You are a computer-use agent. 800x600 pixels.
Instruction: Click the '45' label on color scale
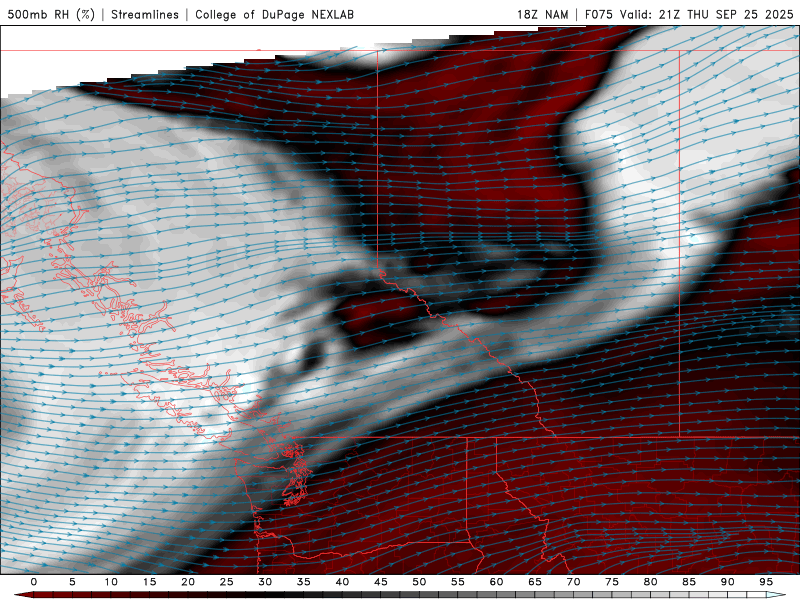381,582
